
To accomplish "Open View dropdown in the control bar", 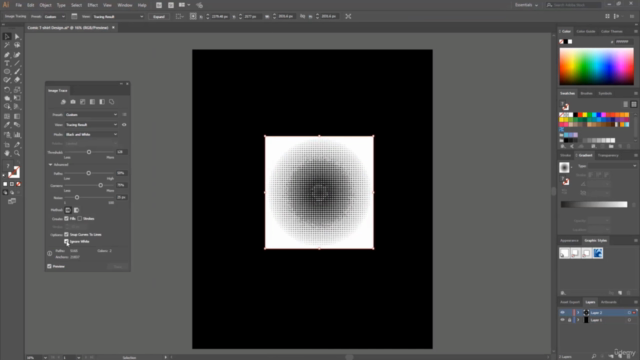I will coord(118,17).
